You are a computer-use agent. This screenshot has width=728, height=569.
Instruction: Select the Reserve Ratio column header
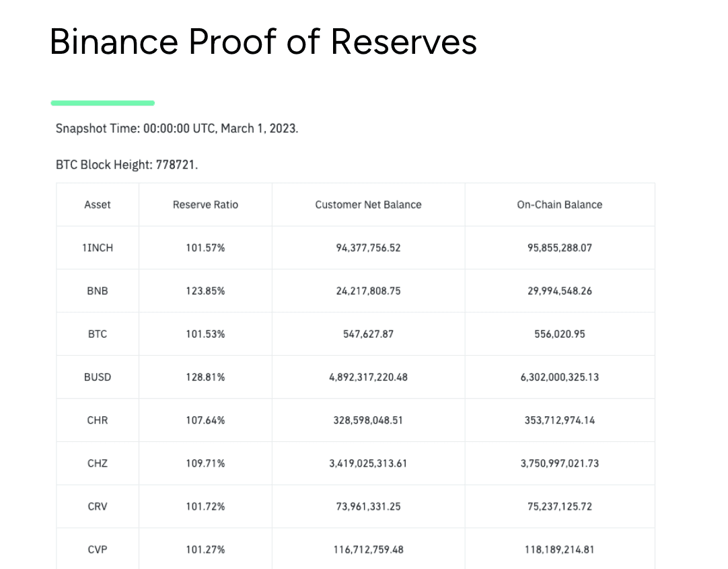pyautogui.click(x=205, y=204)
